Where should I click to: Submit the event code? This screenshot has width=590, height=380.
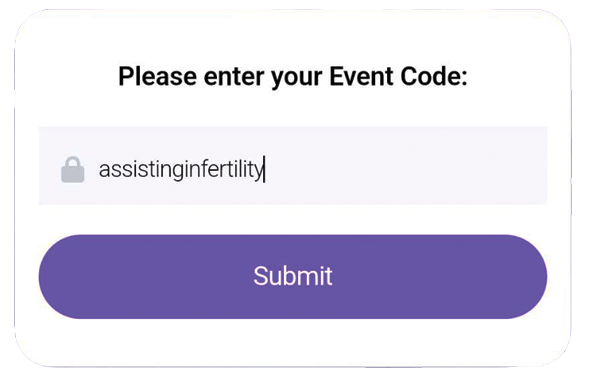293,277
